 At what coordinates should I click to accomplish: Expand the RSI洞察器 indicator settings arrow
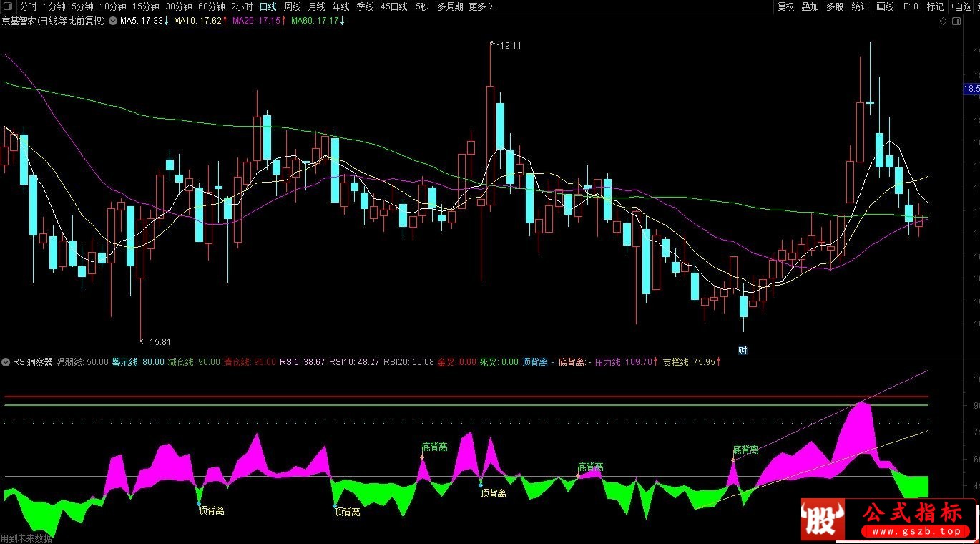click(x=6, y=362)
